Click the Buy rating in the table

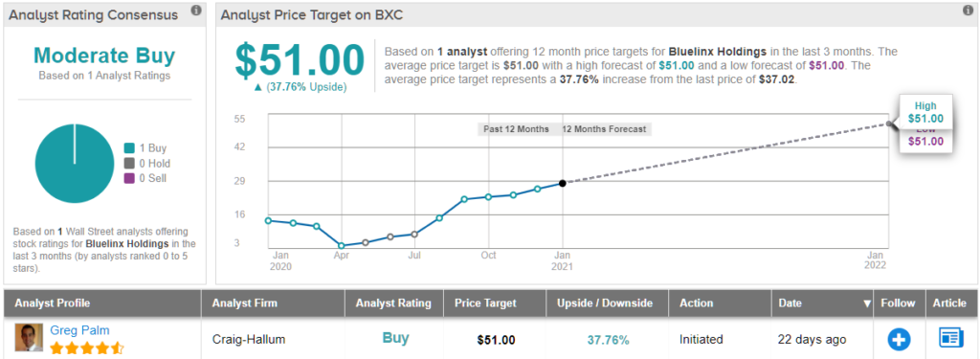coord(395,338)
